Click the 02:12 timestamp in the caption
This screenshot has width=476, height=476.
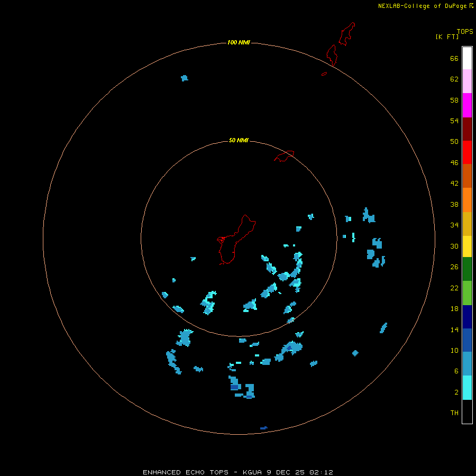click(x=321, y=472)
